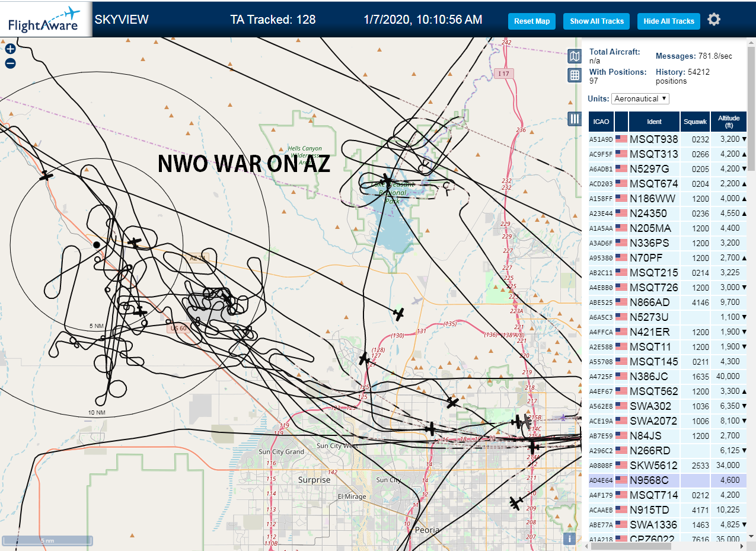Image resolution: width=756 pixels, height=551 pixels.
Task: Select the MSQT145 aircraft row
Action: 668,362
